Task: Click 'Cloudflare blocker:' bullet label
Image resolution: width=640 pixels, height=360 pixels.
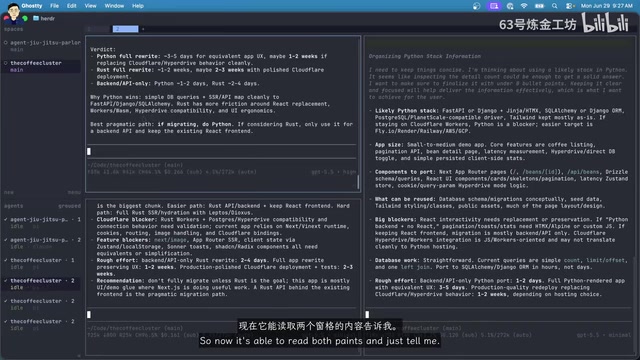Action: pyautogui.click(x=127, y=220)
